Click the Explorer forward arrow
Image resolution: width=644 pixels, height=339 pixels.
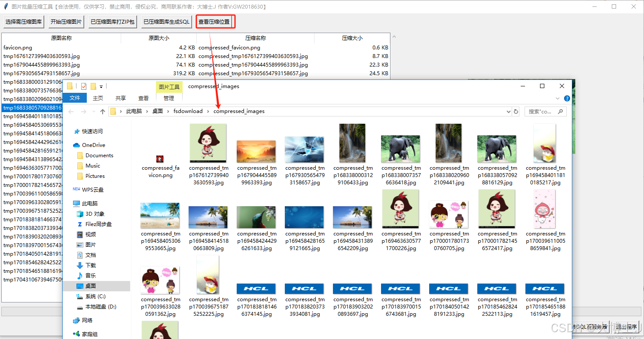[x=84, y=112]
